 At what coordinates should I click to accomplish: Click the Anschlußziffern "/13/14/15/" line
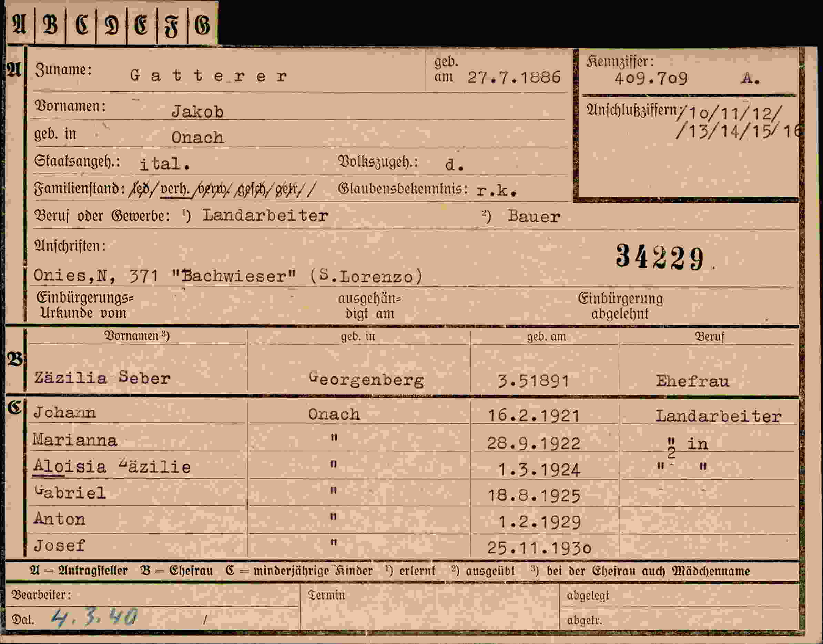pyautogui.click(x=727, y=132)
